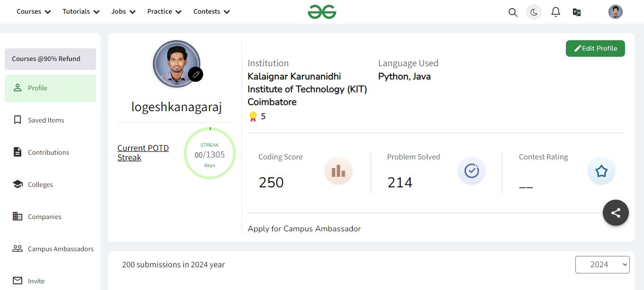
Task: Click the language translate icon
Action: 577,12
